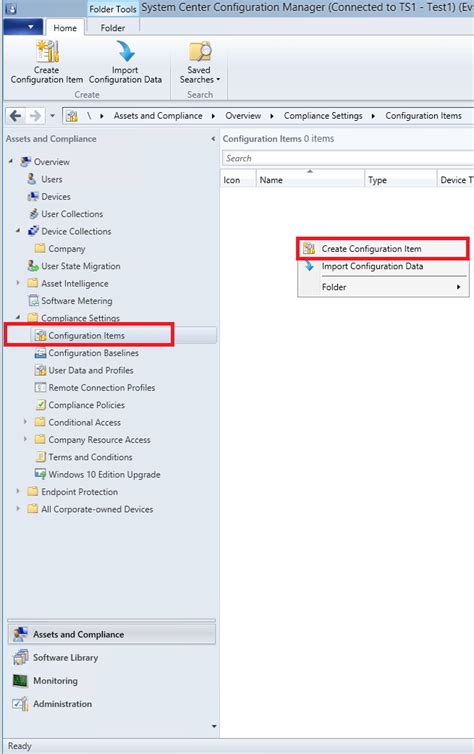Sort by Icon column header

click(238, 180)
